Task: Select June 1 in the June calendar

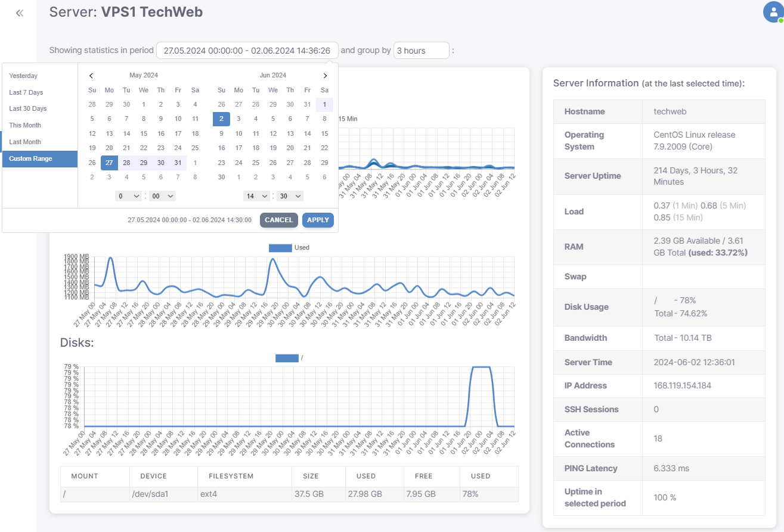Action: click(324, 104)
